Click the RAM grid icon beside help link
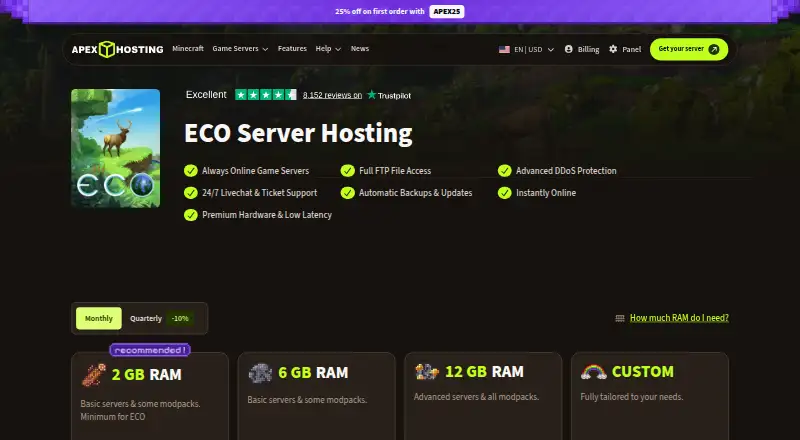Viewport: 800px width, 440px height. coord(620,318)
